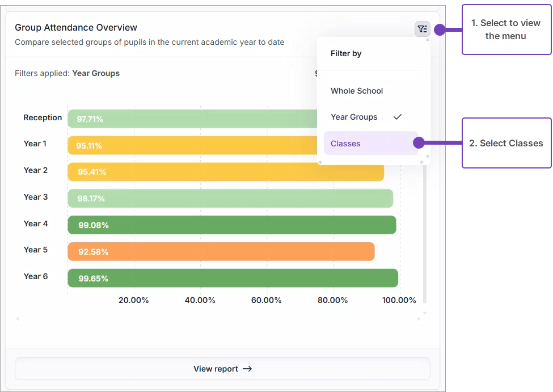This screenshot has width=553, height=392.
Task: Click the up arrow atop the filter menu
Action: click(x=428, y=40)
